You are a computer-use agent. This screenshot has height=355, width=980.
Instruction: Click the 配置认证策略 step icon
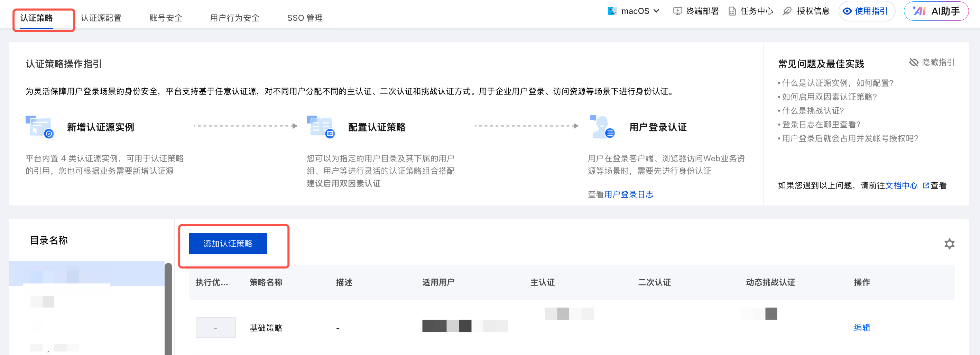pyautogui.click(x=321, y=127)
